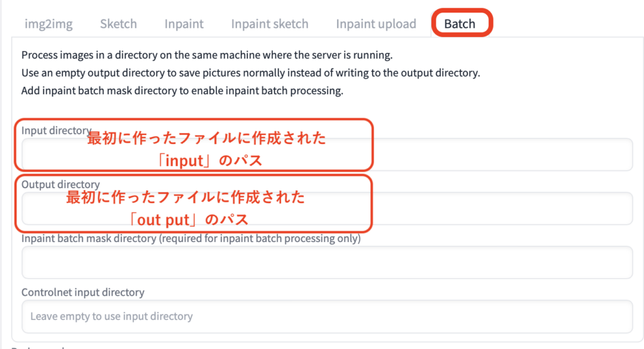Click the "Controlnet input directory" label

point(82,292)
